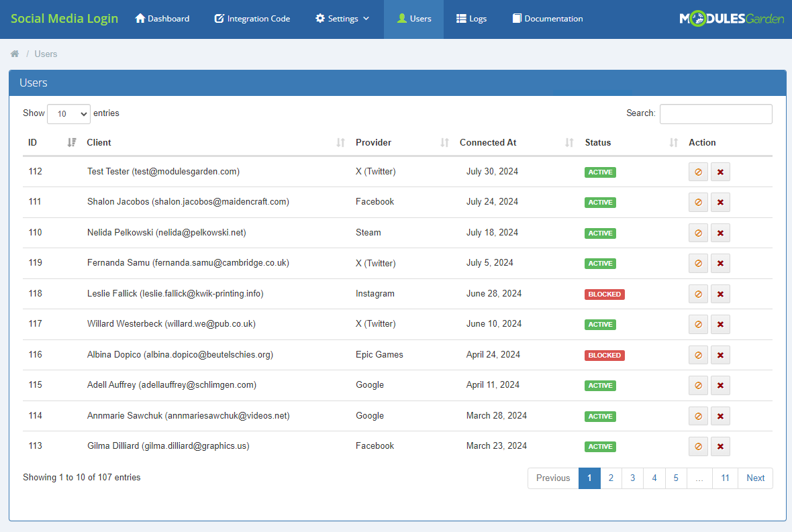Screen dimensions: 792x532
Task: Select the Users tab in the navbar
Action: 413,19
